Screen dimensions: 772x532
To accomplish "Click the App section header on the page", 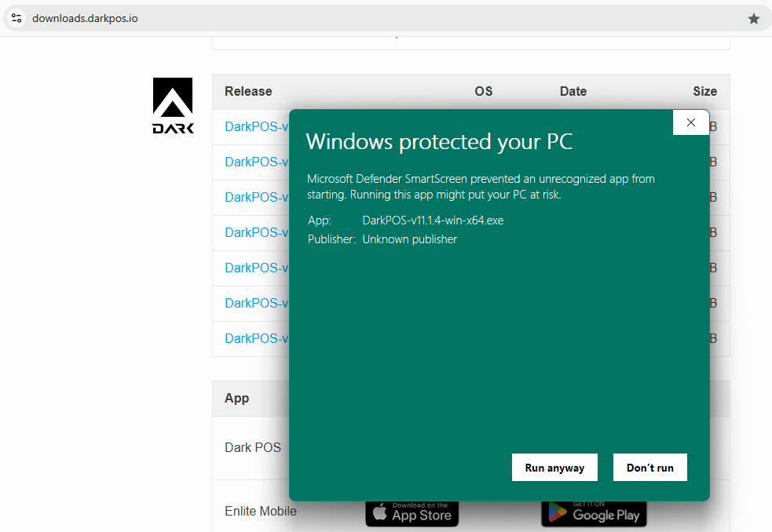I will click(x=237, y=398).
